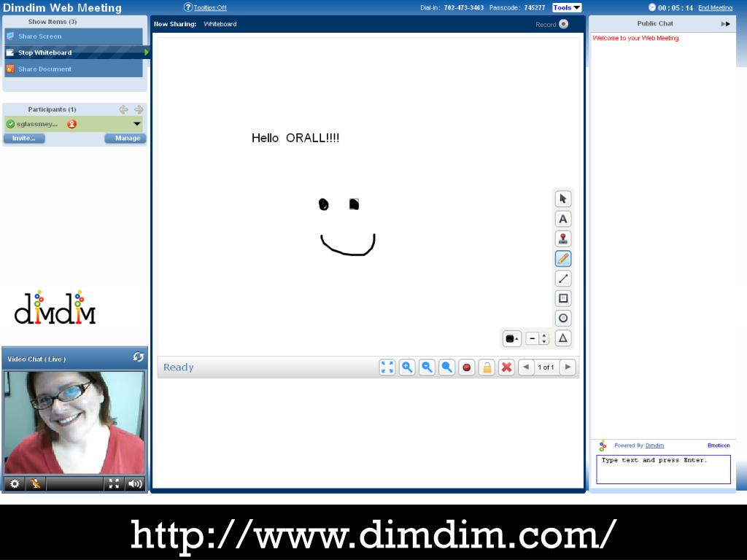Click End Meeting link

coord(715,7)
